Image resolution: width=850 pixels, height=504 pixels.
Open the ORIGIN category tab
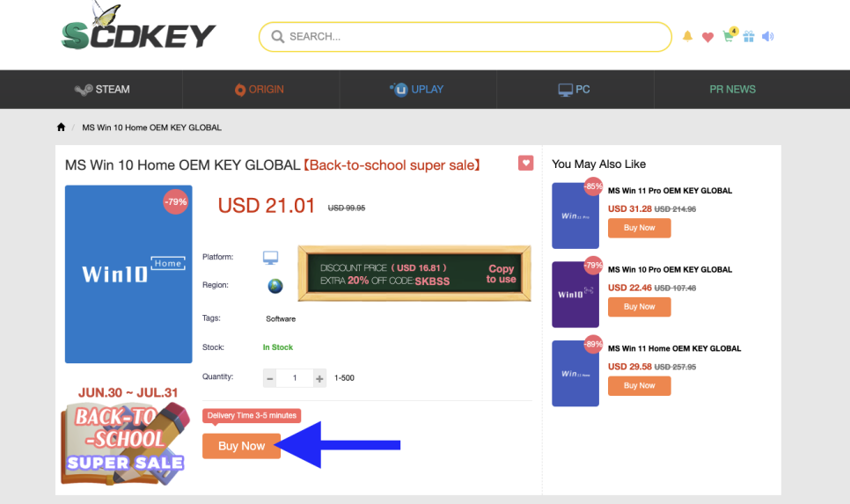(259, 90)
